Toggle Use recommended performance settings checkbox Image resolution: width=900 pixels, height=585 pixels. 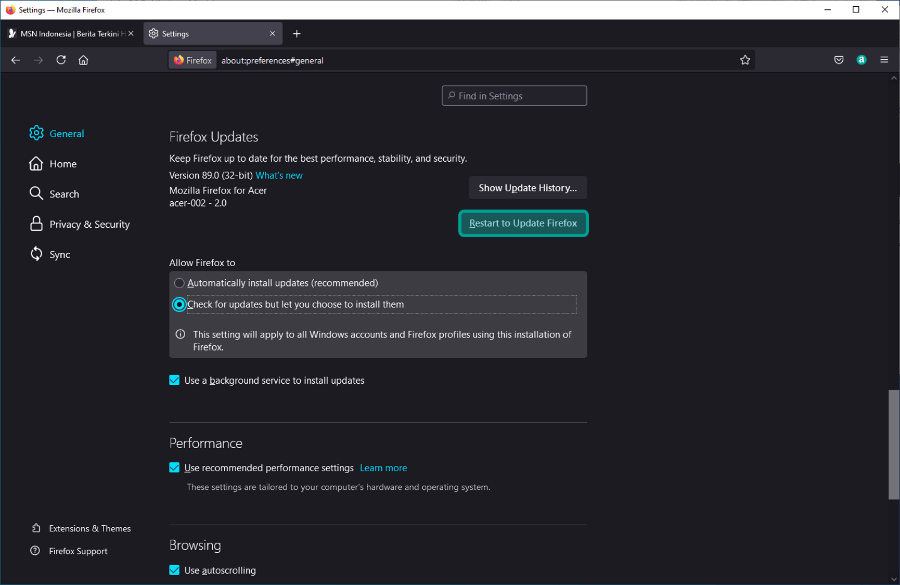pyautogui.click(x=174, y=467)
